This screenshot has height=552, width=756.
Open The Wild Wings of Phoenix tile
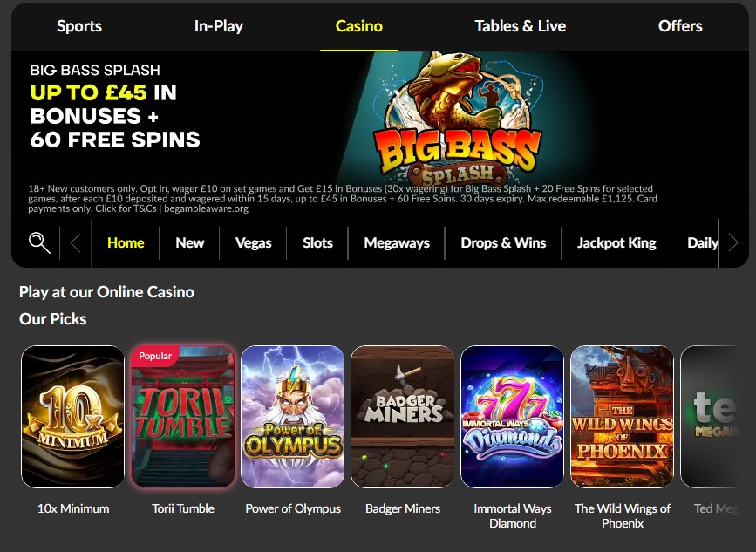coord(623,417)
